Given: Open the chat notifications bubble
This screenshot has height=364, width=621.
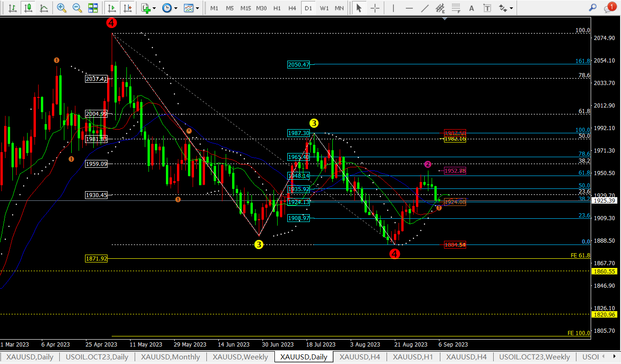Looking at the screenshot, I should 609,7.
